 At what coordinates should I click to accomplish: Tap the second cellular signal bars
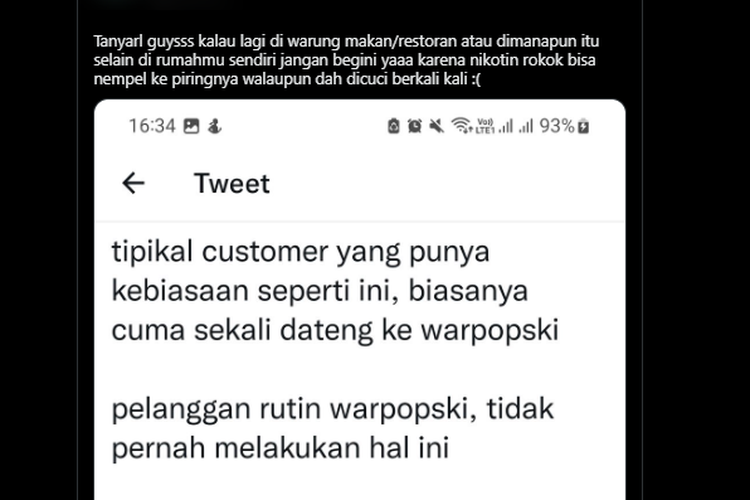click(526, 127)
